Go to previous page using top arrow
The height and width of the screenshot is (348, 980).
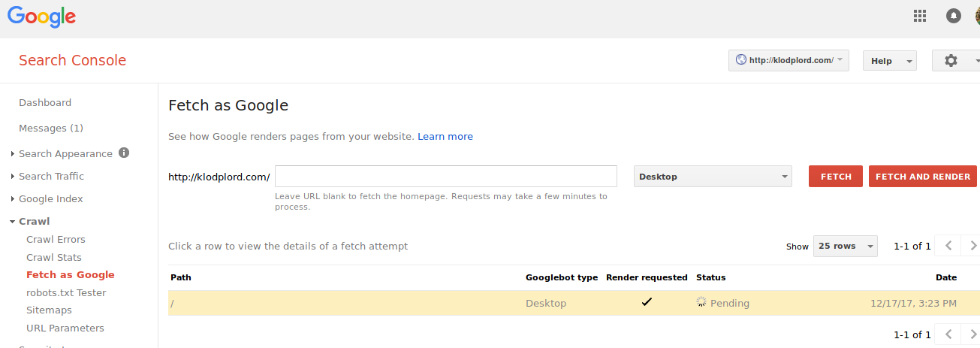click(948, 246)
